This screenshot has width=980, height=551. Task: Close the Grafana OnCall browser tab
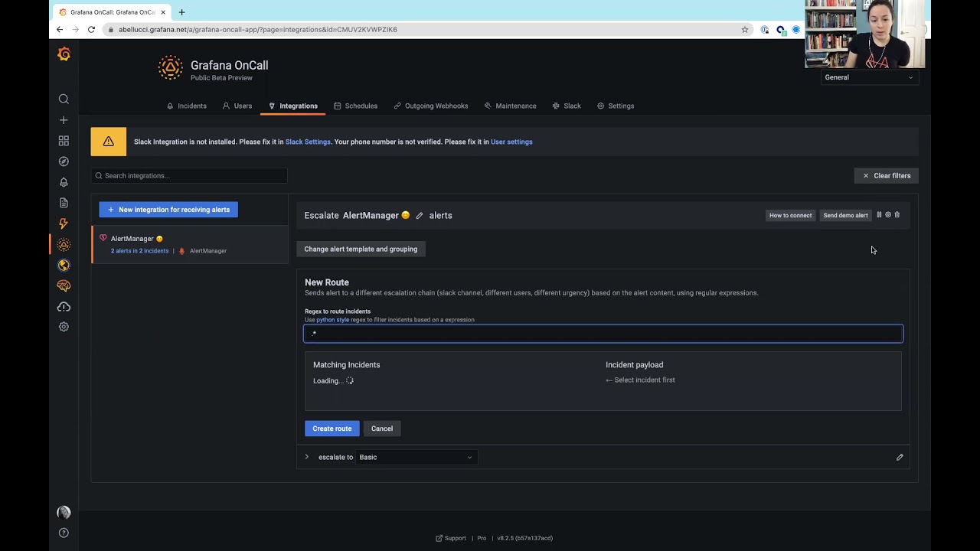(163, 12)
